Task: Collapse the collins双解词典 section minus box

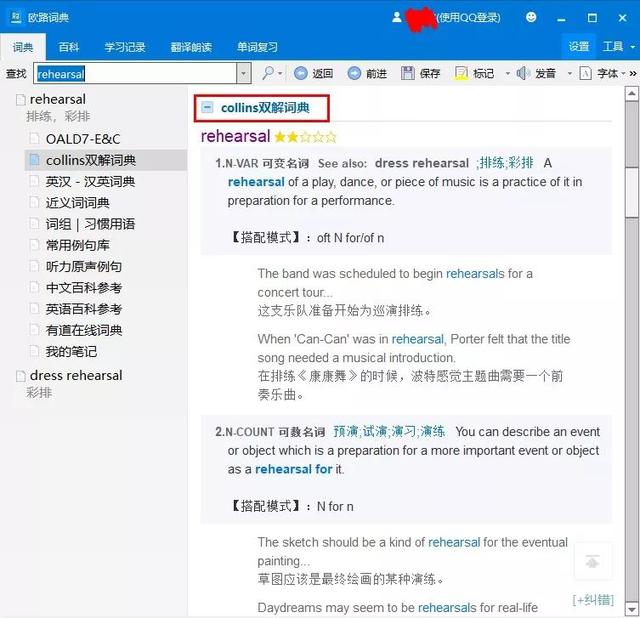Action: coord(208,107)
